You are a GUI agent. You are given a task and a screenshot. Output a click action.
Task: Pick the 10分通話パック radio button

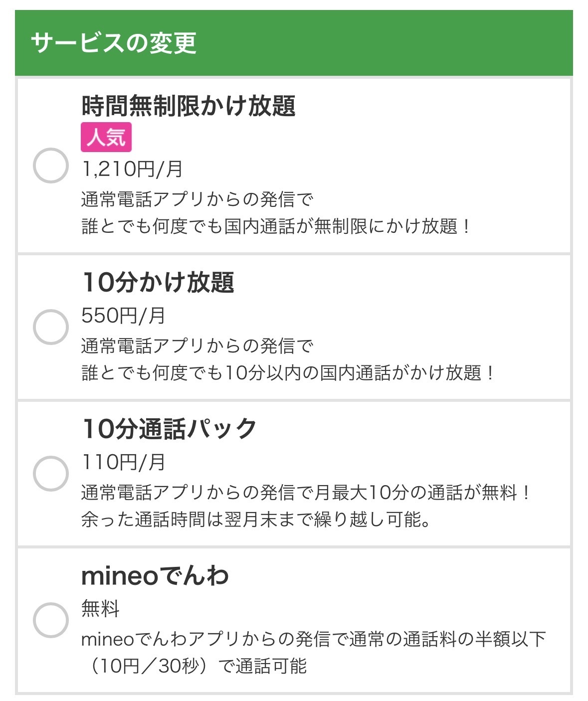[50, 473]
